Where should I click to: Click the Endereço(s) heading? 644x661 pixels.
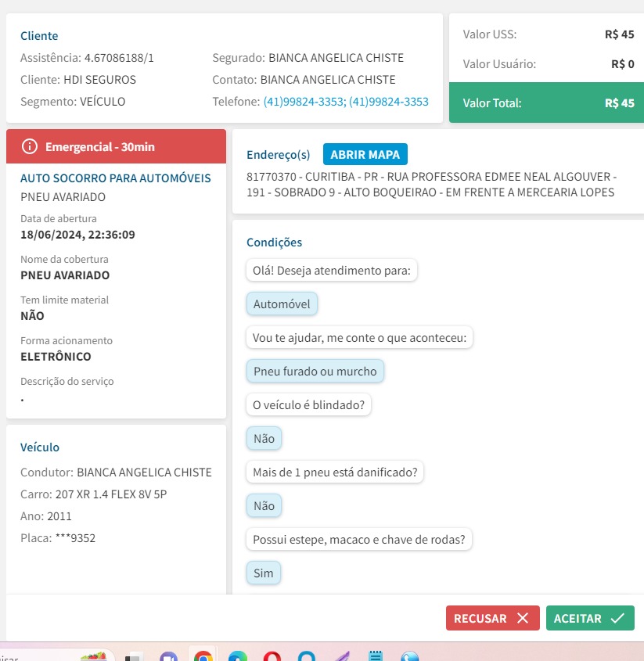(279, 155)
